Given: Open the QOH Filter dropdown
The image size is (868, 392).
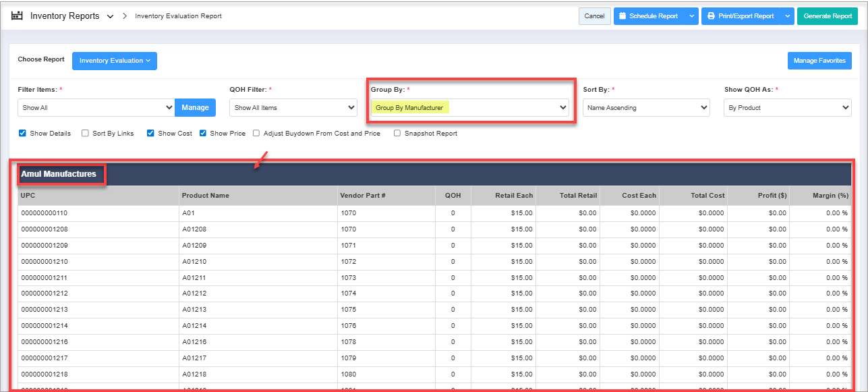Looking at the screenshot, I should point(293,107).
